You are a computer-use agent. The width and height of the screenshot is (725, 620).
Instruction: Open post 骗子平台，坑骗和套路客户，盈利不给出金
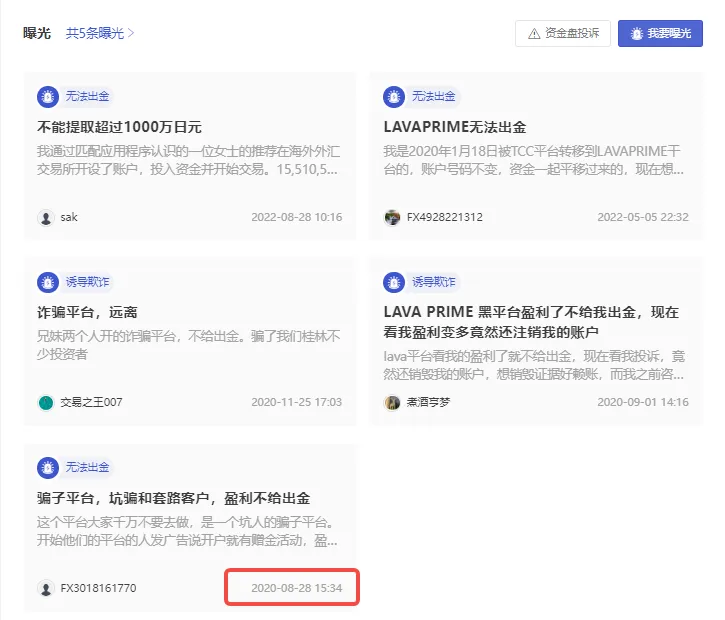pyautogui.click(x=173, y=498)
